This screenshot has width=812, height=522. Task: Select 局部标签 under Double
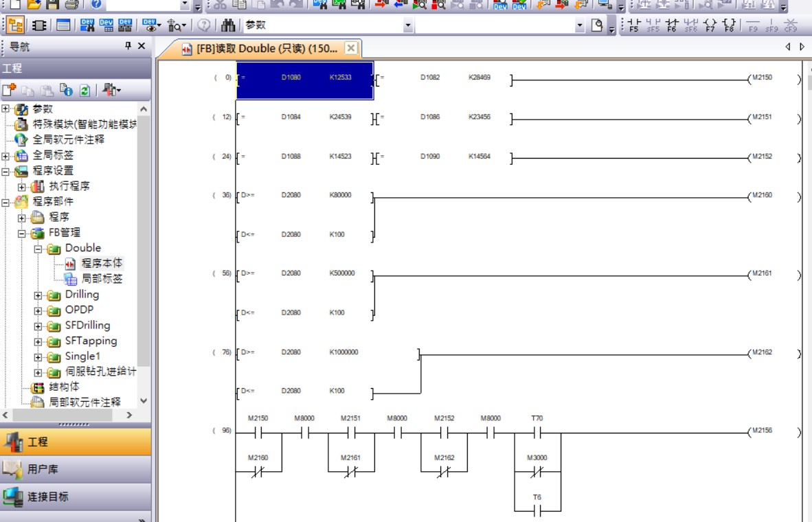tap(102, 279)
